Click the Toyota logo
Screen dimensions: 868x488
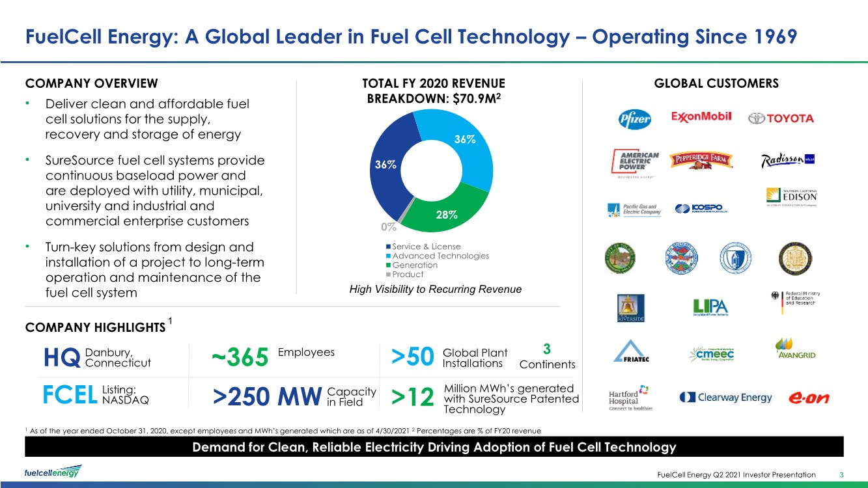780,118
